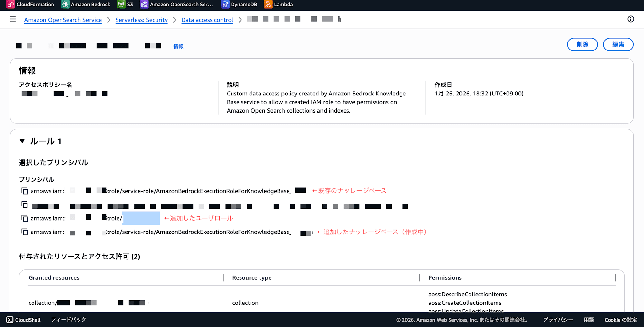Open the hamburger navigation menu
The height and width of the screenshot is (327, 644).
pos(13,19)
